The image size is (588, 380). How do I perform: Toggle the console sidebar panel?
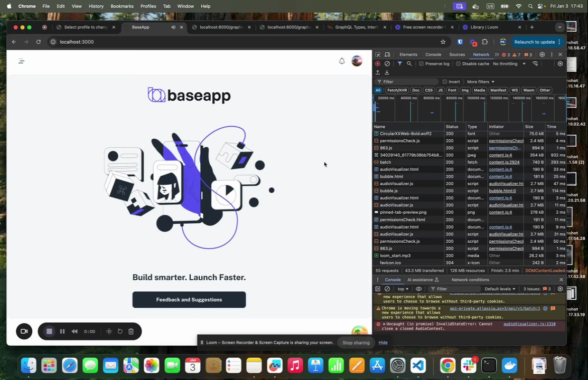click(378, 289)
